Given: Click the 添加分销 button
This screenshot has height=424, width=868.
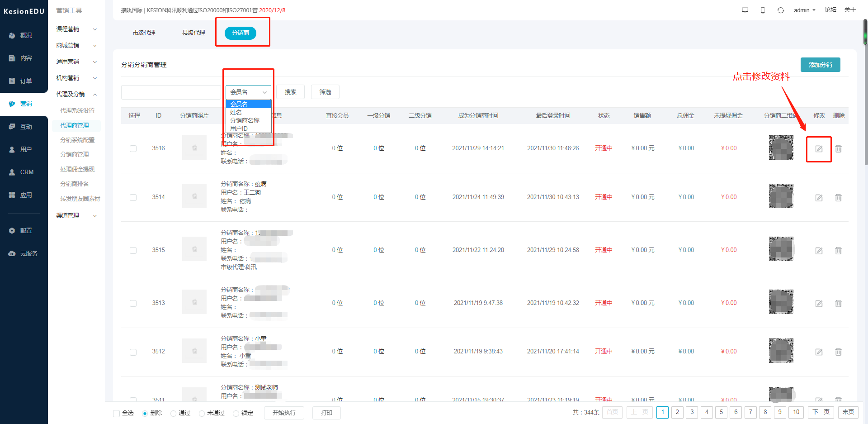Looking at the screenshot, I should 820,65.
